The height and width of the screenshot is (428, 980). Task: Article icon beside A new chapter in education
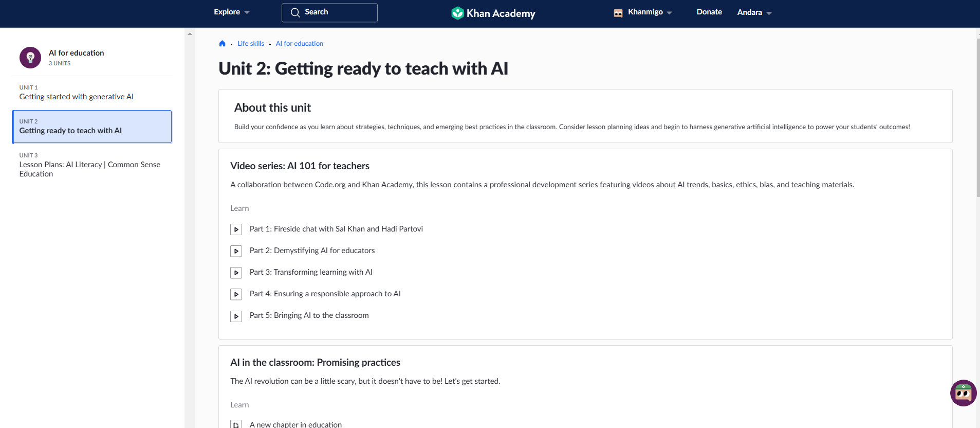point(236,424)
